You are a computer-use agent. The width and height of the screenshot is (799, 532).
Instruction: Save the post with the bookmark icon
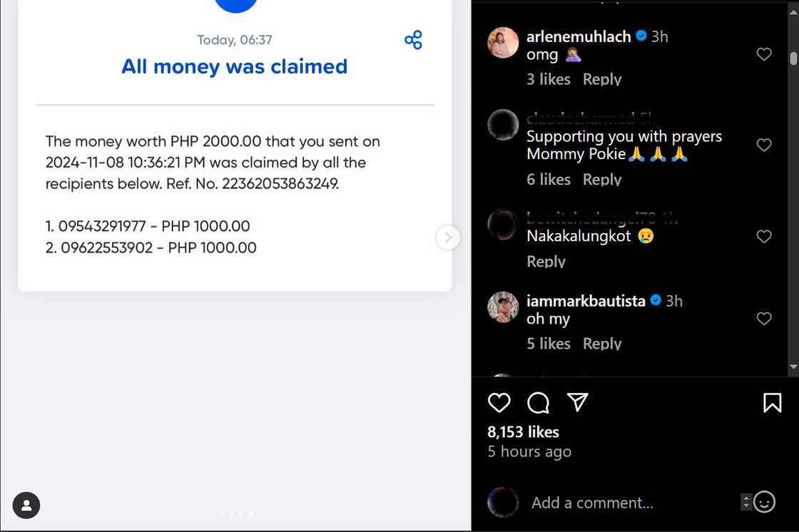[772, 403]
